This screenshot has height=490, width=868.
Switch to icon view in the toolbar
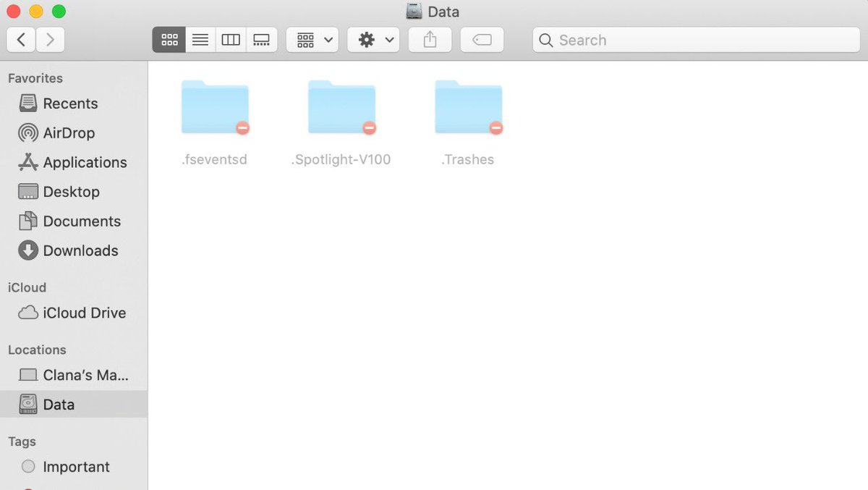pyautogui.click(x=169, y=39)
